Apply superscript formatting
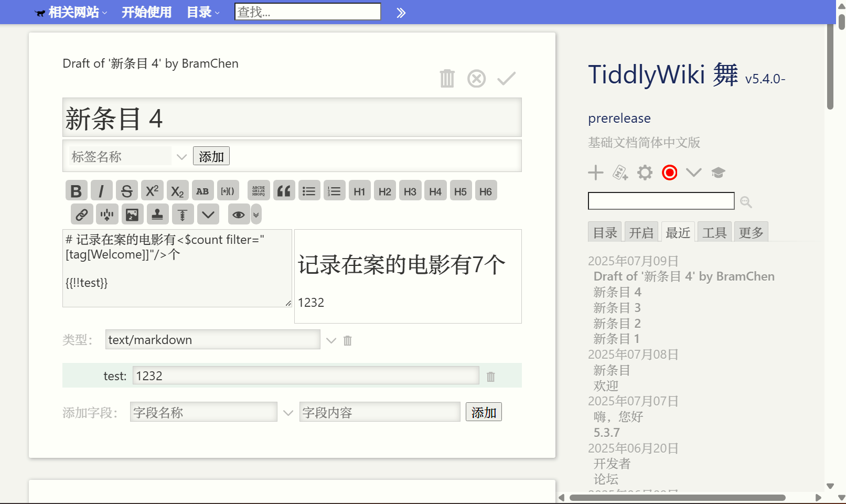 (x=152, y=191)
